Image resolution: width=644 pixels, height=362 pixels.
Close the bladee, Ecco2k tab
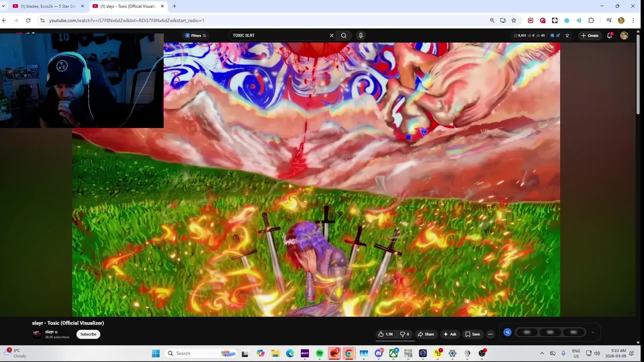point(83,6)
